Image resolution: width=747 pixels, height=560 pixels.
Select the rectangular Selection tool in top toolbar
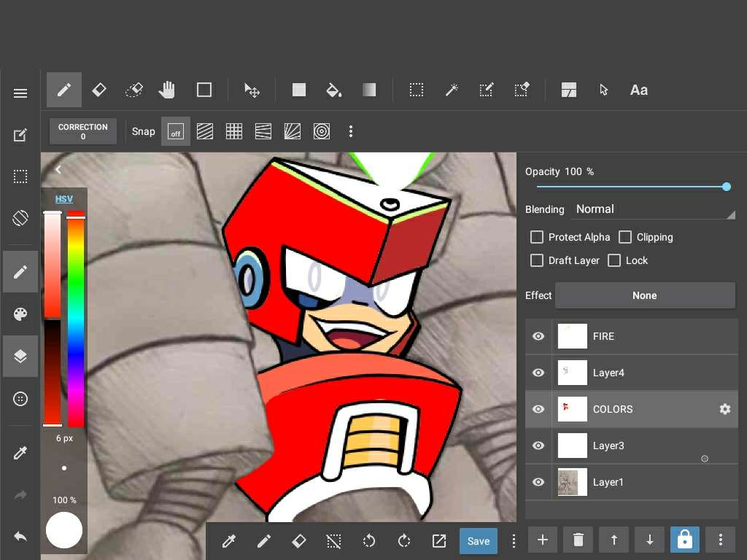(416, 90)
